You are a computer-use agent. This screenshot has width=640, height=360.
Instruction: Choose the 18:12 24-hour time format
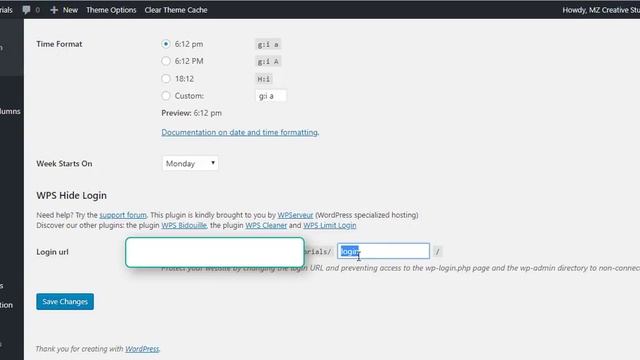[166, 78]
